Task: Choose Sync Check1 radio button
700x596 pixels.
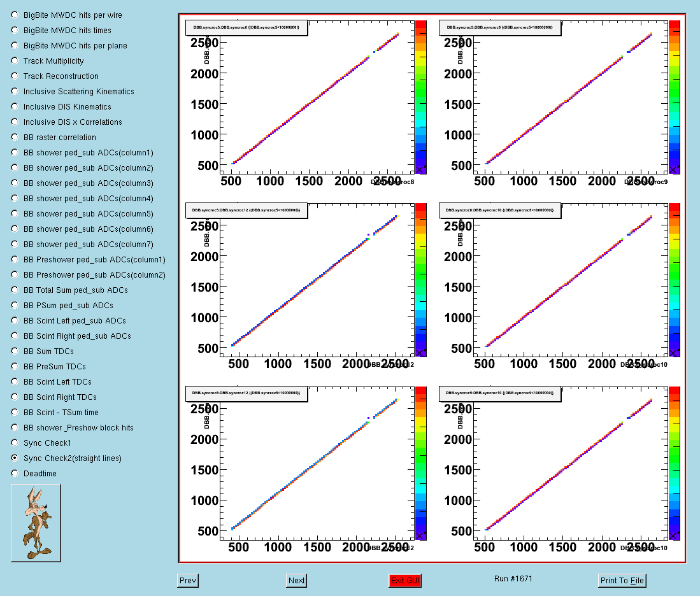Action: [15, 443]
